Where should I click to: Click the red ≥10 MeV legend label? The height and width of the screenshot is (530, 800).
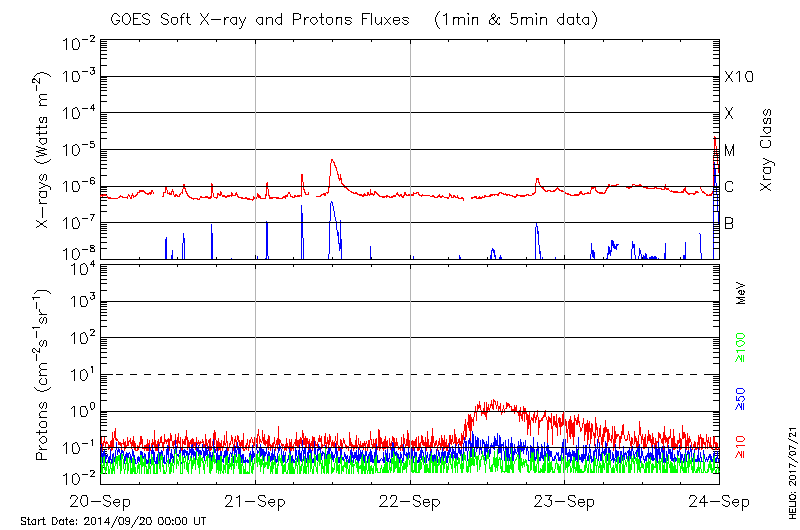741,447
